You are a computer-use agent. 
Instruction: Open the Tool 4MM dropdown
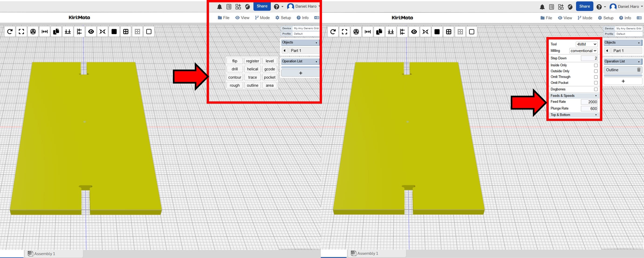[586, 44]
